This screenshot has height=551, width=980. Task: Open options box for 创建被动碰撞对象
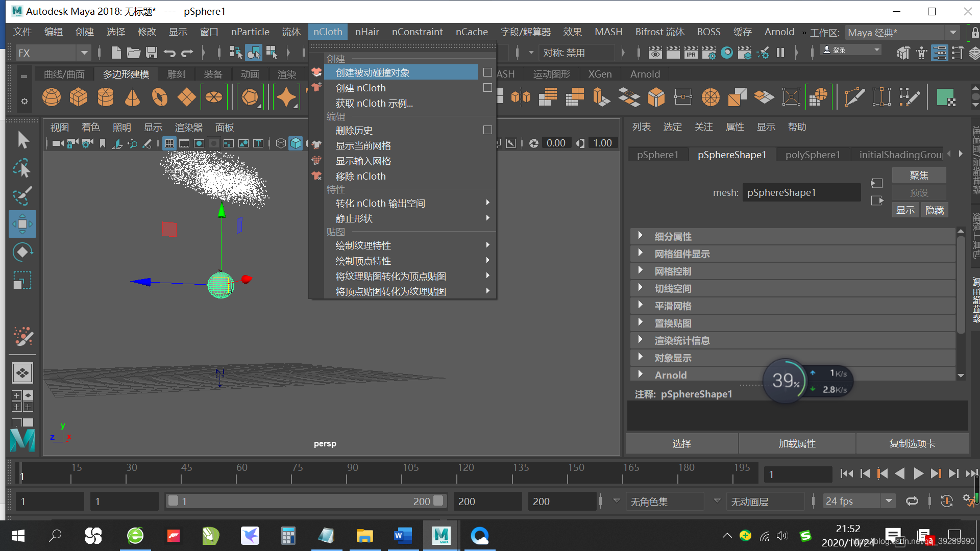pos(487,72)
